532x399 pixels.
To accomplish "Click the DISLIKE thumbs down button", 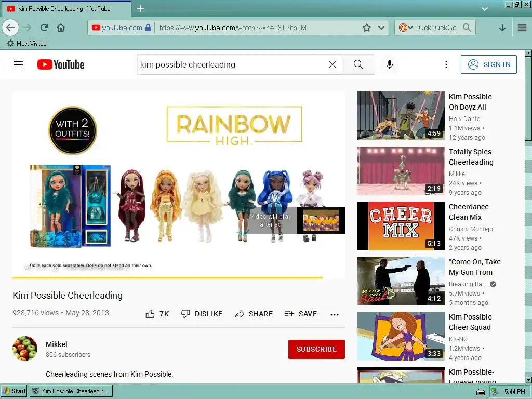I will pyautogui.click(x=202, y=314).
